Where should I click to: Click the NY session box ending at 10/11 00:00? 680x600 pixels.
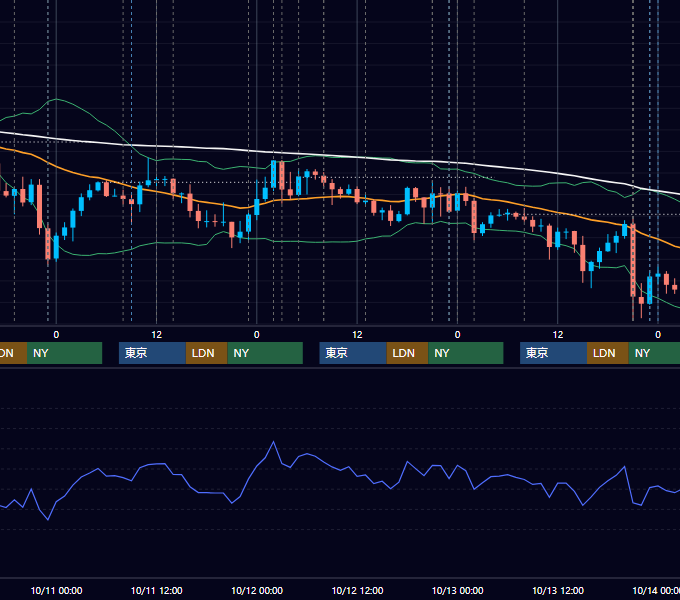coord(64,353)
